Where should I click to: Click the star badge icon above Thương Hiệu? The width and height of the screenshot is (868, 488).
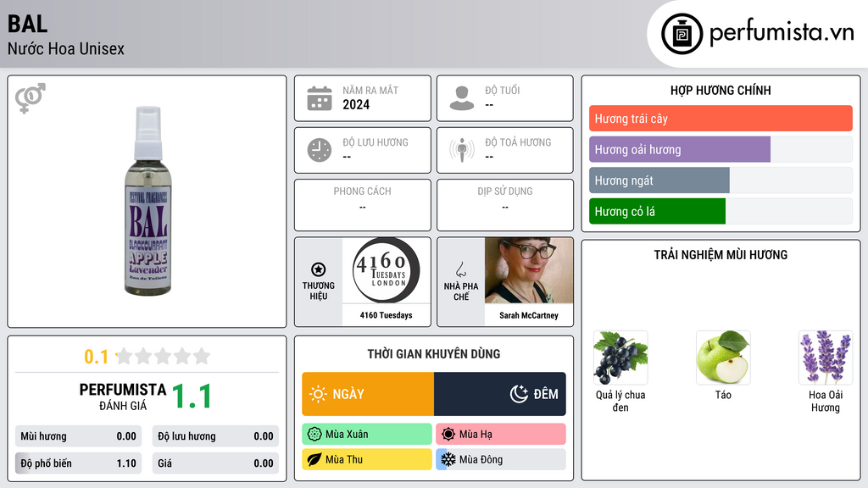(x=319, y=269)
